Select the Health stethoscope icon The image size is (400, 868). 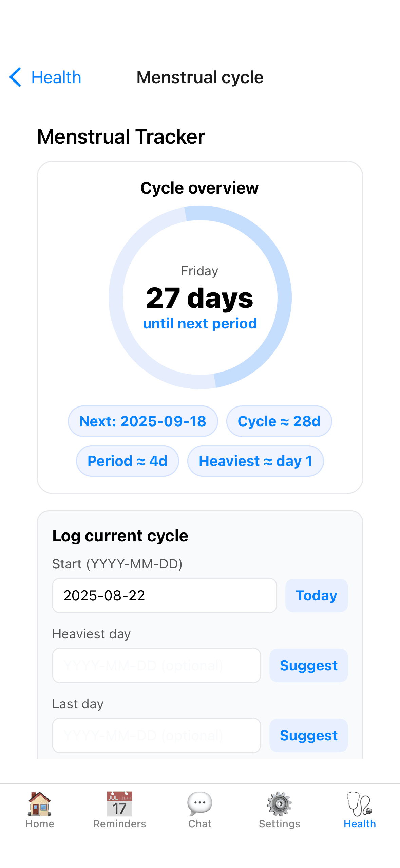click(360, 803)
